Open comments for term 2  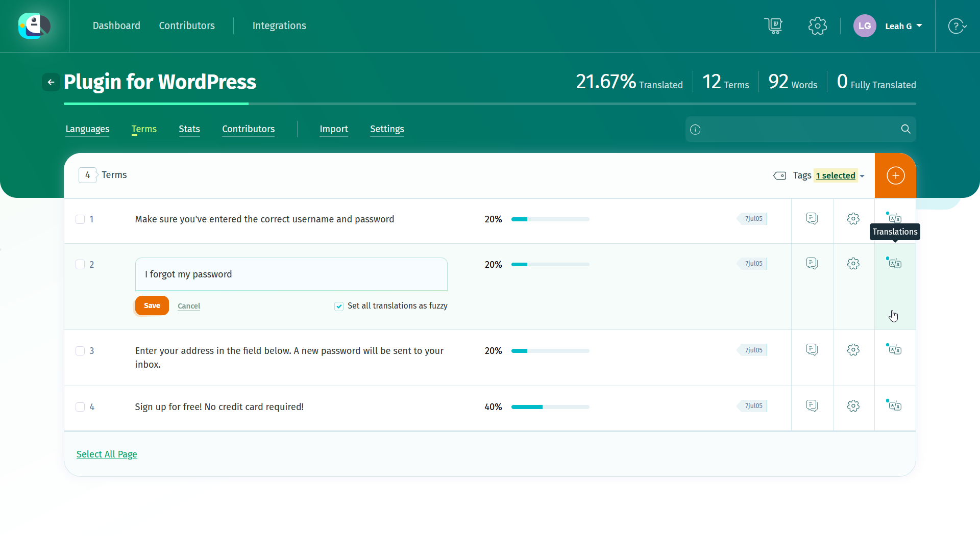pyautogui.click(x=812, y=264)
